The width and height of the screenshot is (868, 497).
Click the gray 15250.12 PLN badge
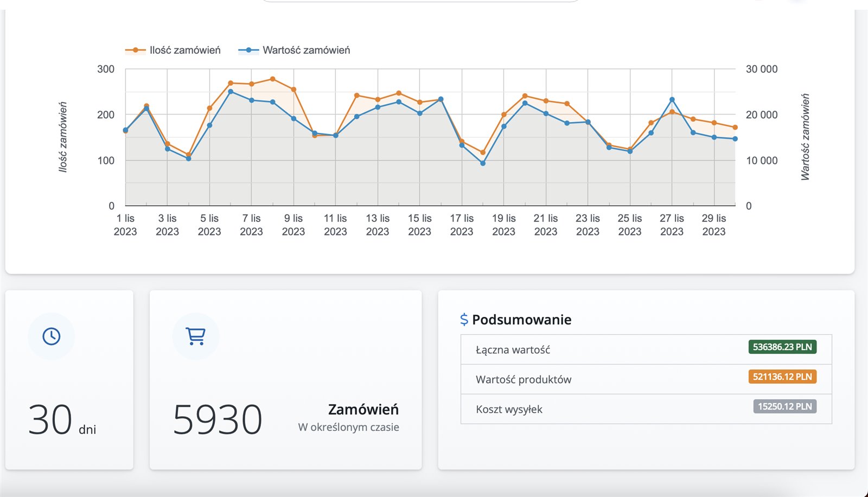(x=784, y=407)
